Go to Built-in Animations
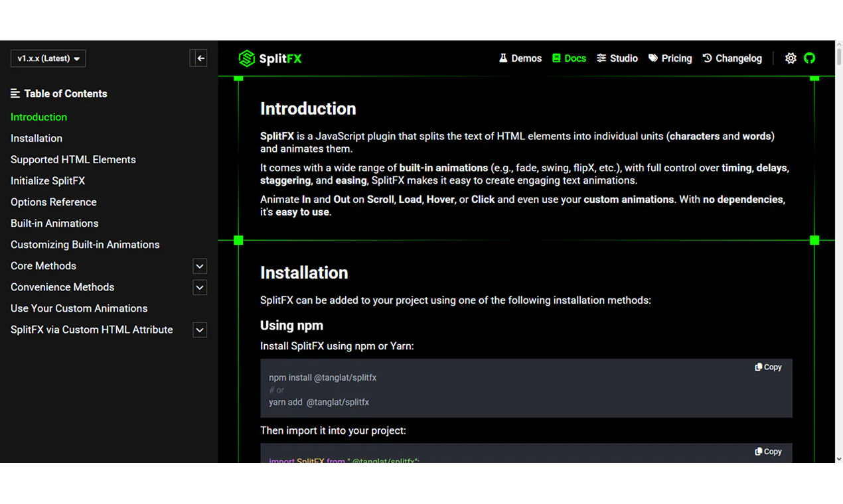 click(54, 223)
